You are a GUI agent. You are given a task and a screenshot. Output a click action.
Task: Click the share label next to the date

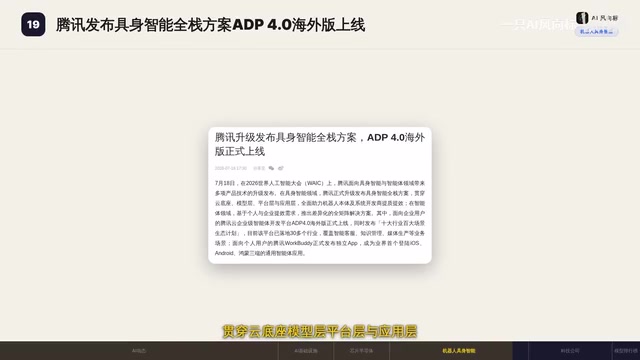(x=259, y=168)
